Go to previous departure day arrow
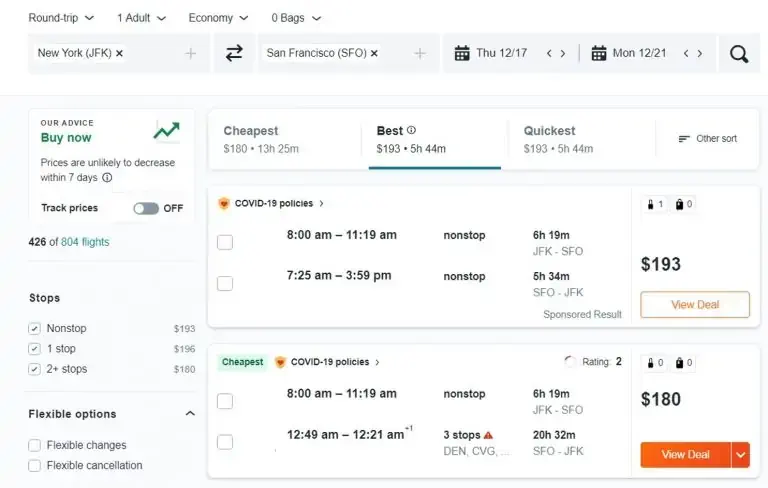The width and height of the screenshot is (768, 488). click(549, 53)
